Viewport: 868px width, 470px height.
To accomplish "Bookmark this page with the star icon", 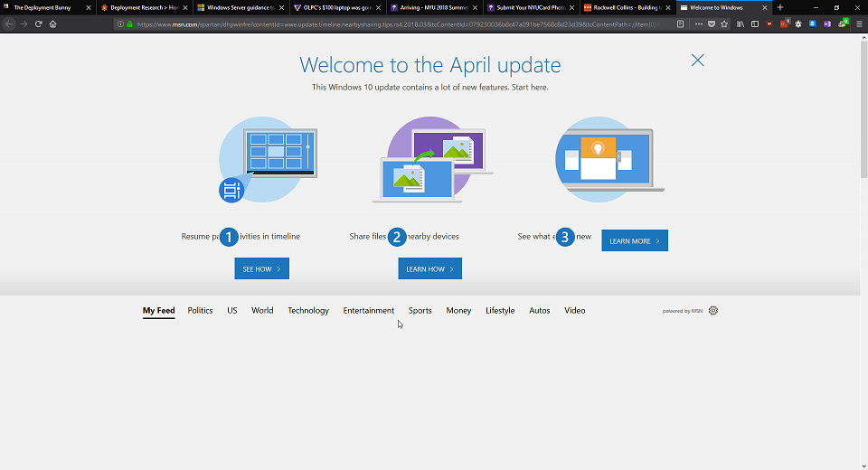I will (x=724, y=23).
